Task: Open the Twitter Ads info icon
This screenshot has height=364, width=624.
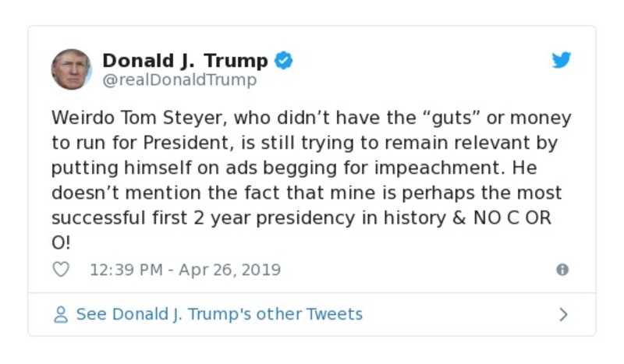Action: pyautogui.click(x=562, y=270)
